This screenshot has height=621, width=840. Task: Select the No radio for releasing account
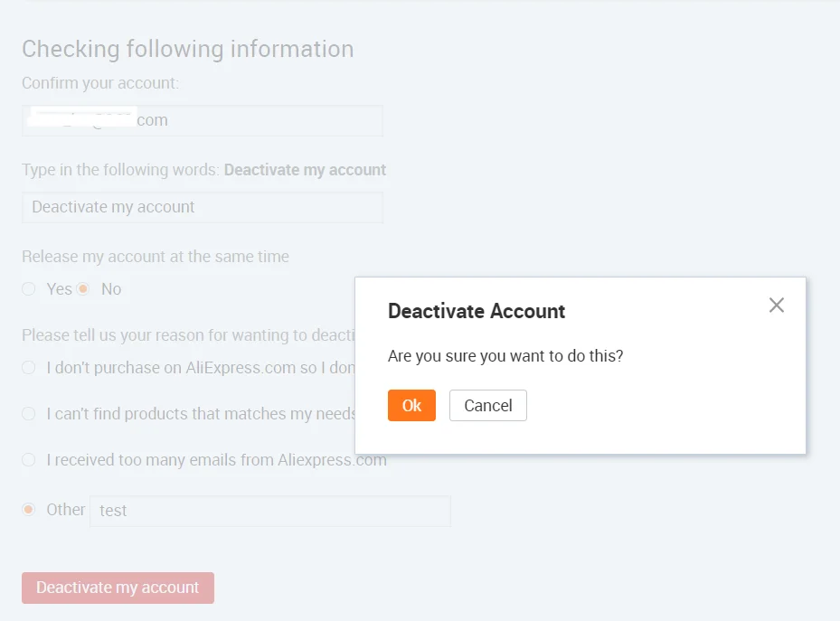pos(83,289)
